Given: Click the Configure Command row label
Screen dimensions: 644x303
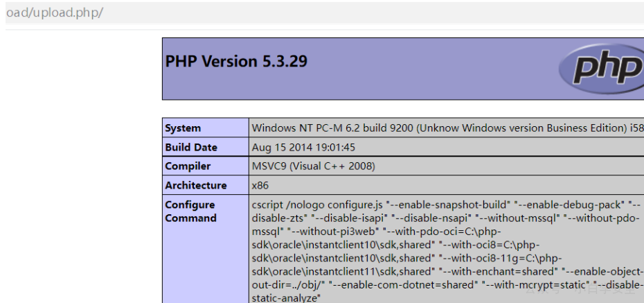Looking at the screenshot, I should (190, 211).
